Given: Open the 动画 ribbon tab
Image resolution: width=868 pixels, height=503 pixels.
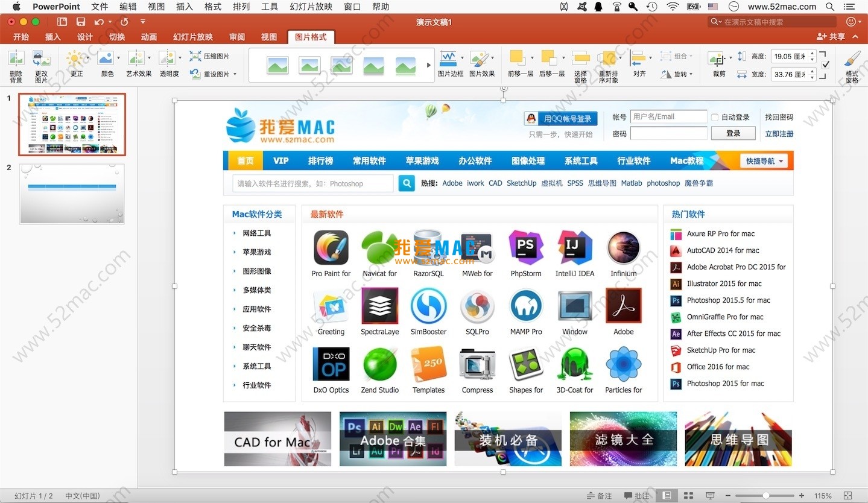Looking at the screenshot, I should (x=149, y=37).
